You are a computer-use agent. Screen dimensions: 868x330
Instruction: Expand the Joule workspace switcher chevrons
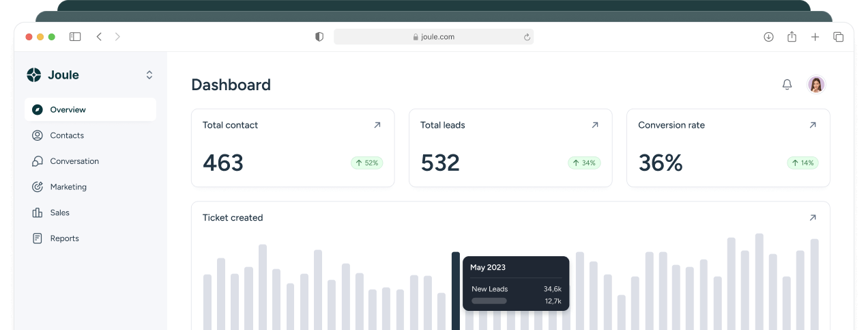click(149, 75)
